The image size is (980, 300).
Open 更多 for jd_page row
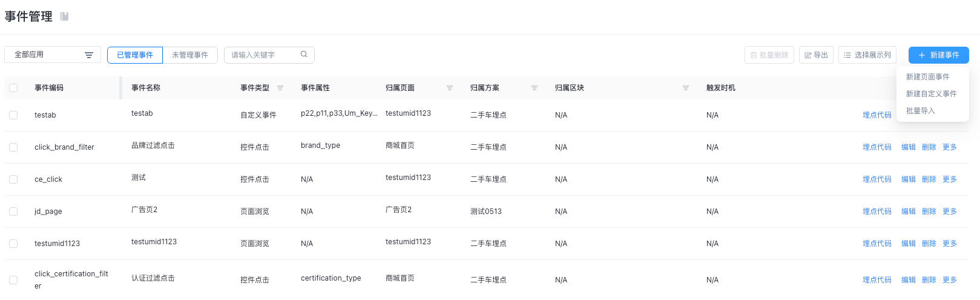click(x=950, y=212)
